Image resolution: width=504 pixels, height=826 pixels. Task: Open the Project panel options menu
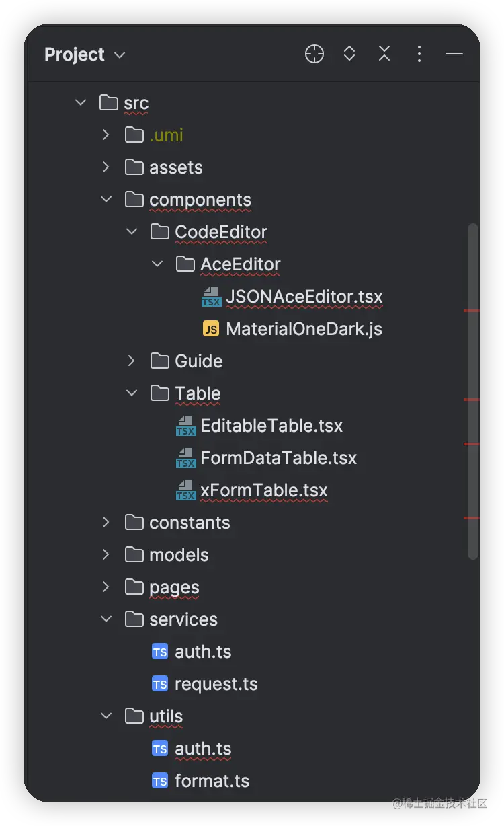point(419,54)
